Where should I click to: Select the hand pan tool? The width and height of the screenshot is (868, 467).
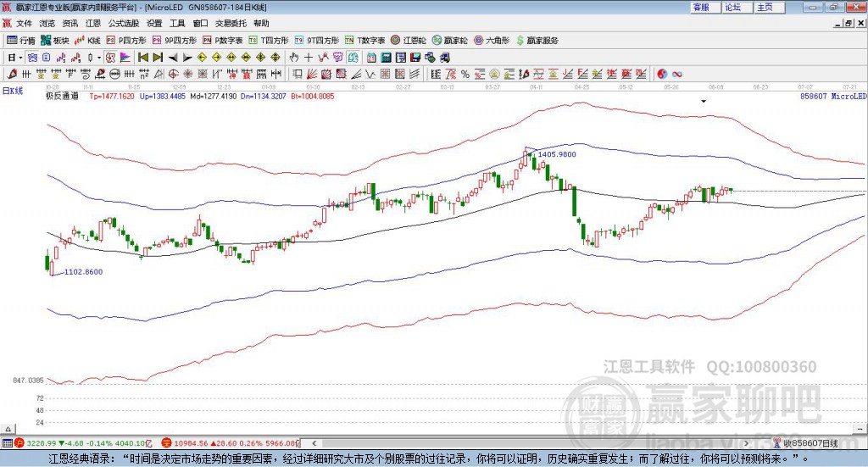click(294, 58)
